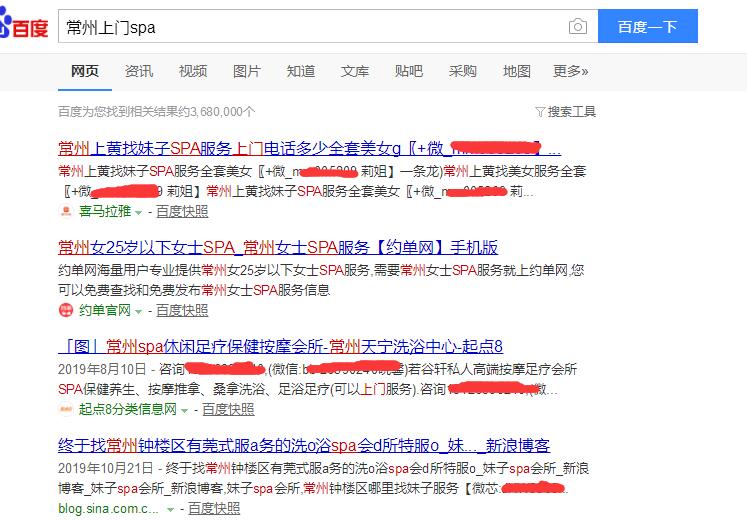The image size is (747, 520).
Task: Expand the 更多» menu
Action: (570, 71)
